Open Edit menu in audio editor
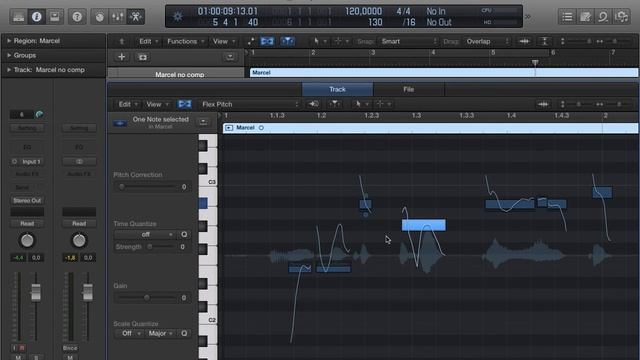Viewport: 640px width, 360px height. [127, 104]
